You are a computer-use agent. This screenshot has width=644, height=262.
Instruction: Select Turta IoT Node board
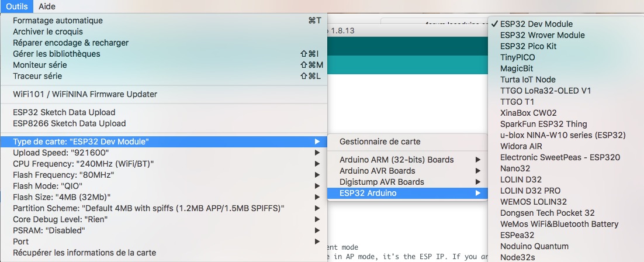pyautogui.click(x=566, y=80)
